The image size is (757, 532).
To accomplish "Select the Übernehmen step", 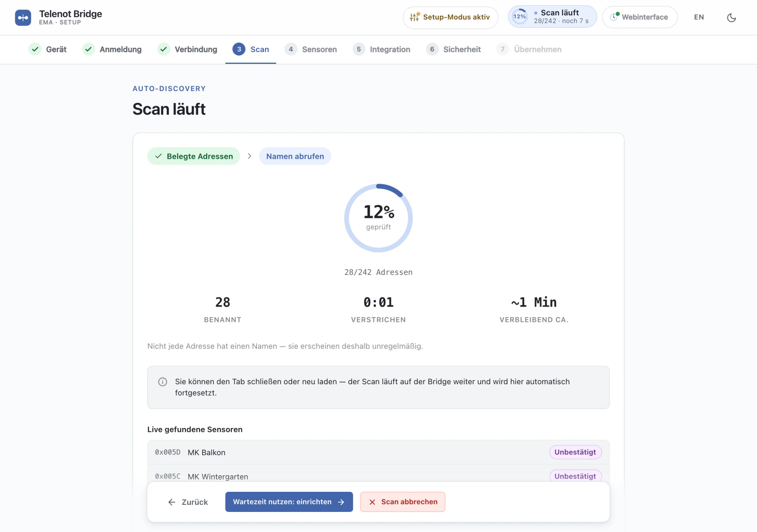I will click(x=529, y=49).
